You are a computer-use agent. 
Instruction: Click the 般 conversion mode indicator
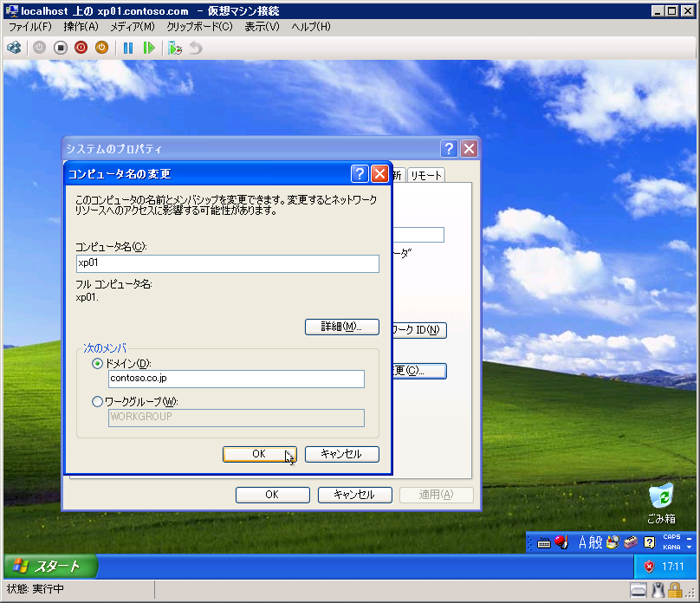point(595,542)
